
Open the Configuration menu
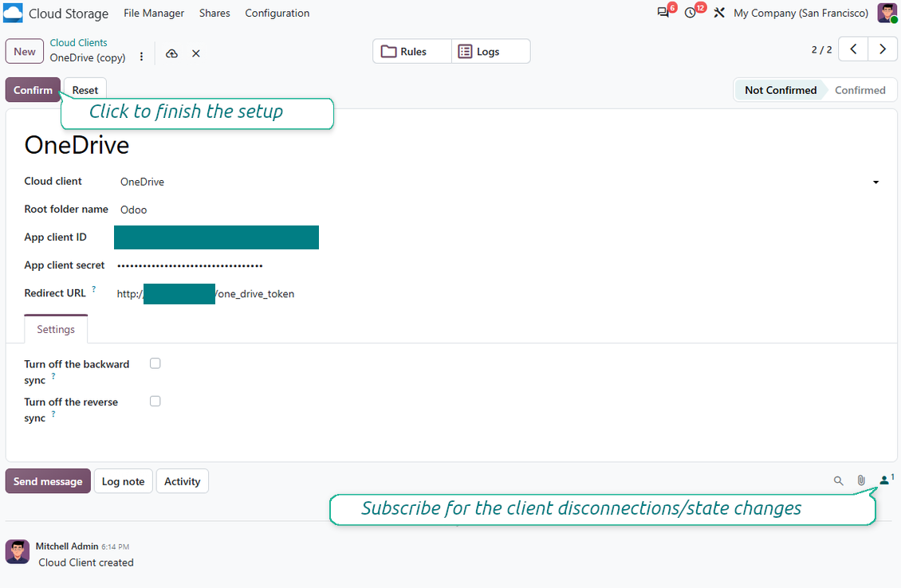point(277,13)
